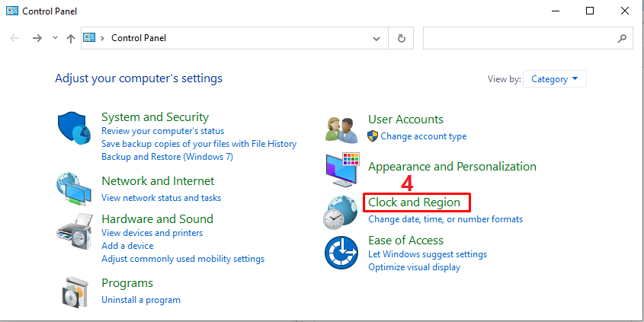This screenshot has width=644, height=322.
Task: Open the Clock and Region category
Action: (414, 202)
